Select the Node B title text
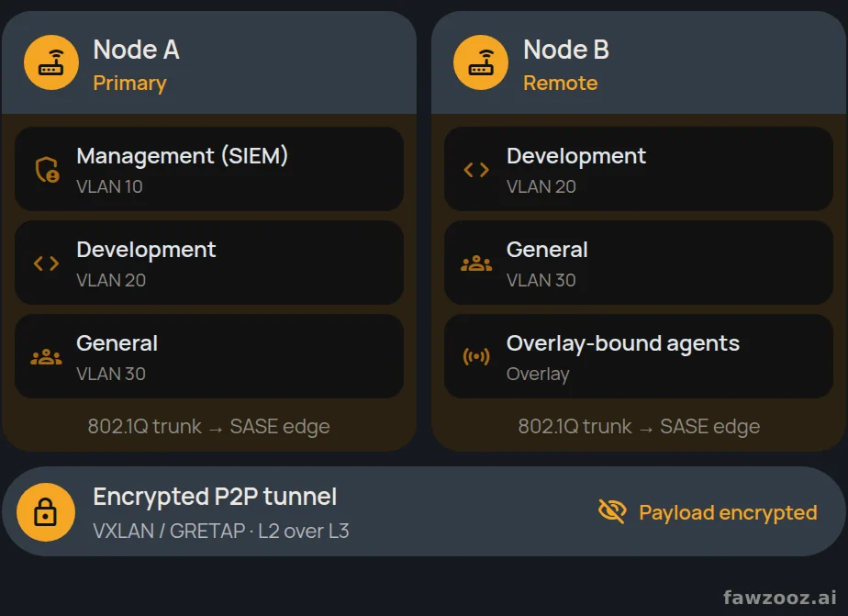The width and height of the screenshot is (848, 616). [566, 50]
